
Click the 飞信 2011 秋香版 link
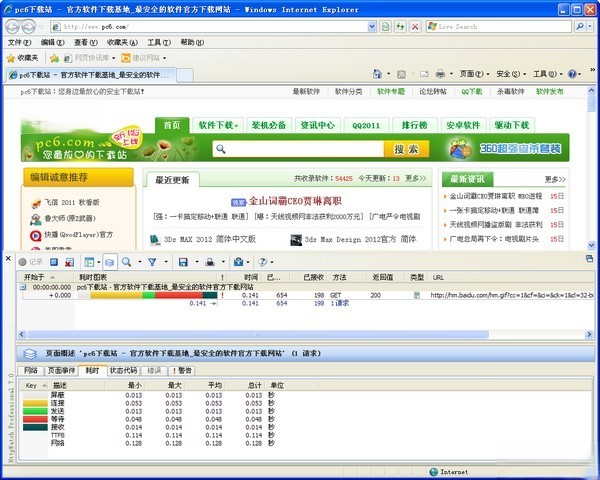coord(72,202)
